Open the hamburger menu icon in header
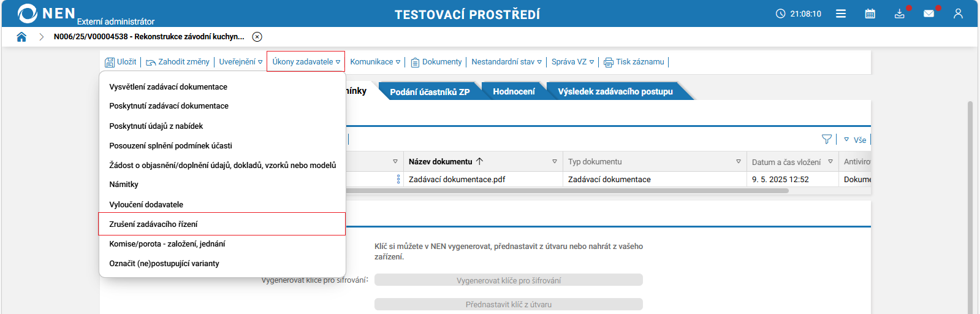 [841, 13]
